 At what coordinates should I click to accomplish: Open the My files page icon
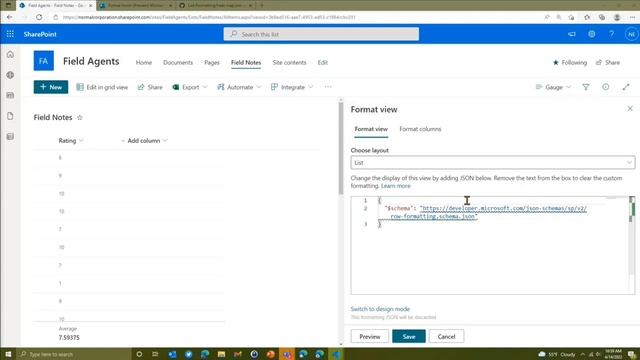10,116
